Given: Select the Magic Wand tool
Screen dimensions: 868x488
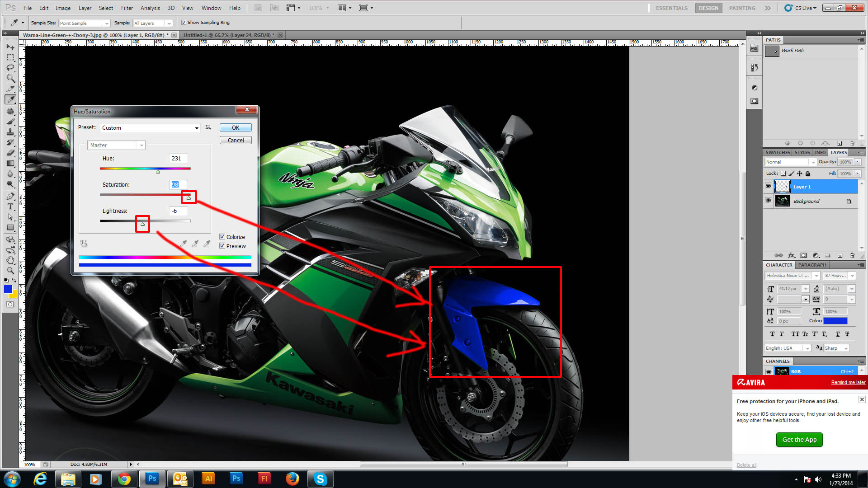Looking at the screenshot, I should [10, 78].
